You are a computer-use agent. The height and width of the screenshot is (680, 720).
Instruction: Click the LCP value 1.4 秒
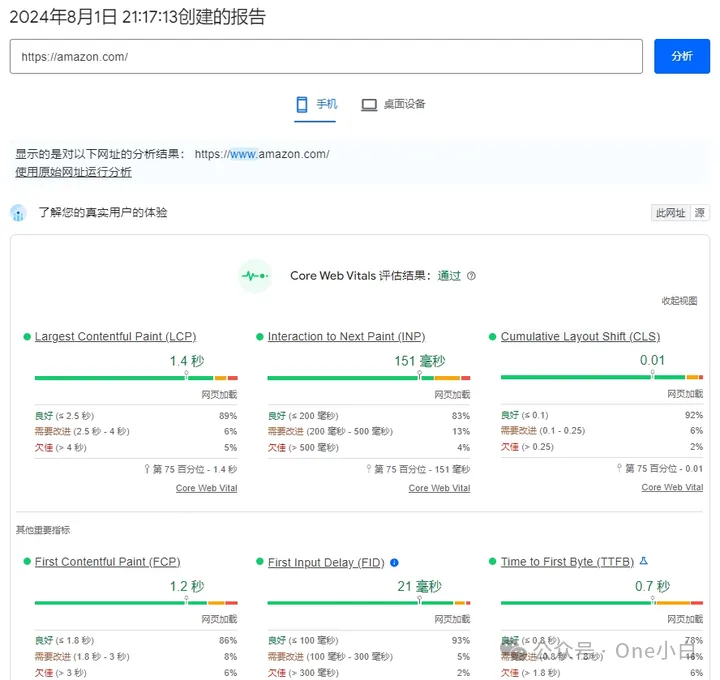pyautogui.click(x=187, y=361)
